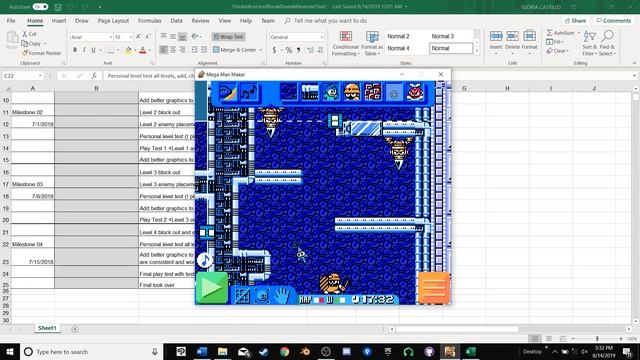This screenshot has width=640, height=360.
Task: Open Word from the Windows taskbar
Action: point(202,351)
